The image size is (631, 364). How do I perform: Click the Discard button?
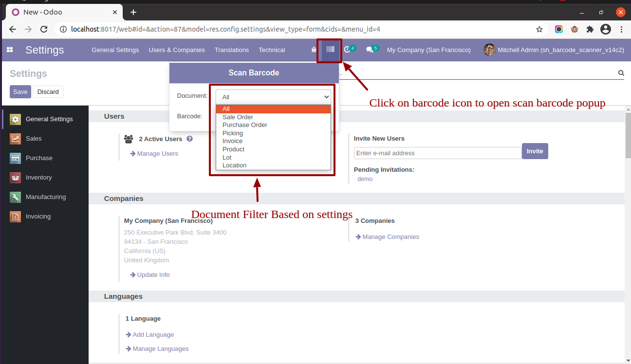(x=48, y=92)
